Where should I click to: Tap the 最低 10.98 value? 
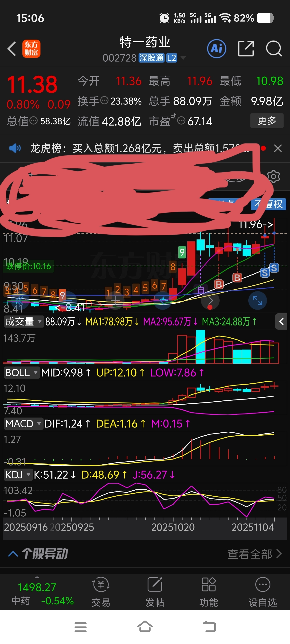[270, 81]
